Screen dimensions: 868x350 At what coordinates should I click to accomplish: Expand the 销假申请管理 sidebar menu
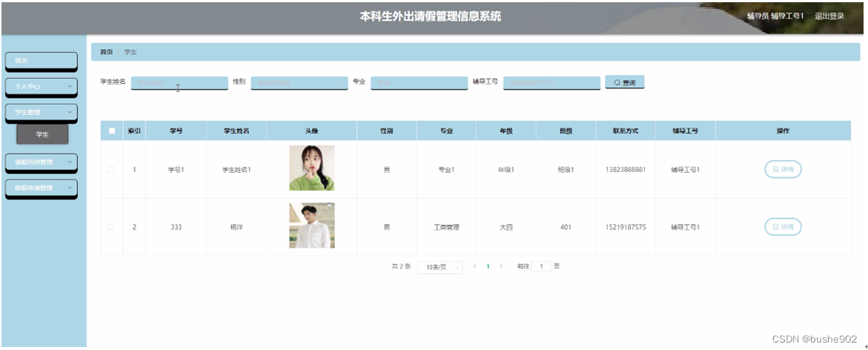point(42,188)
